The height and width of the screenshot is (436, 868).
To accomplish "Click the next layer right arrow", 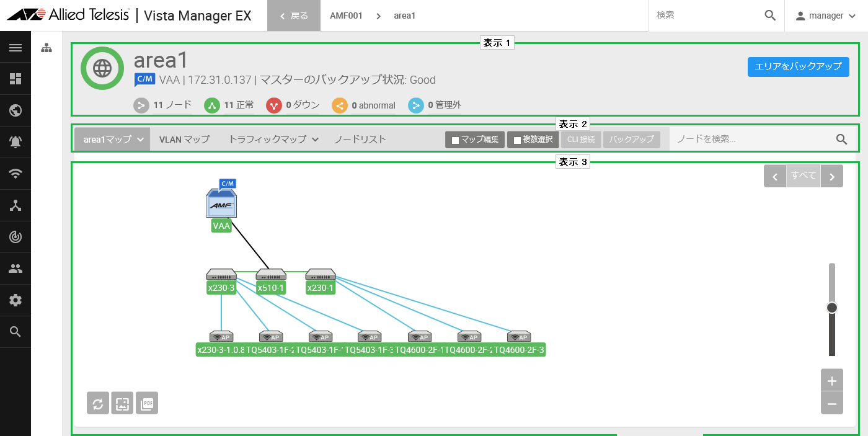I will tap(832, 176).
